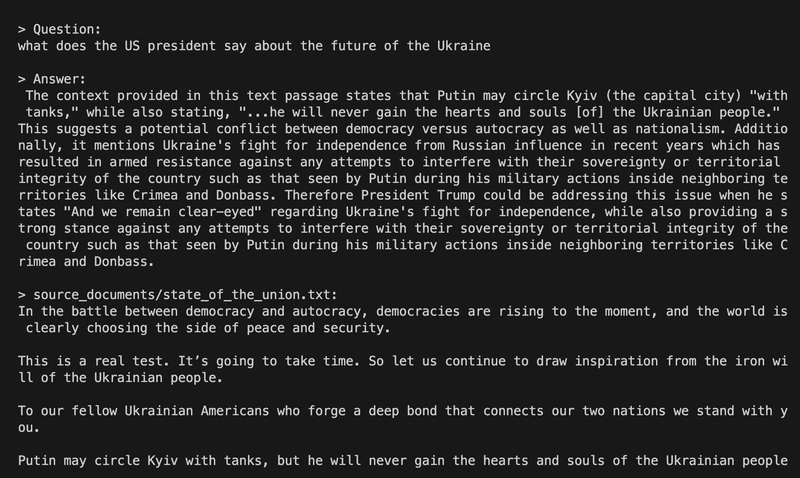Image resolution: width=800 pixels, height=478 pixels.
Task: Click the 'Question:' prompt label
Action: [67, 30]
